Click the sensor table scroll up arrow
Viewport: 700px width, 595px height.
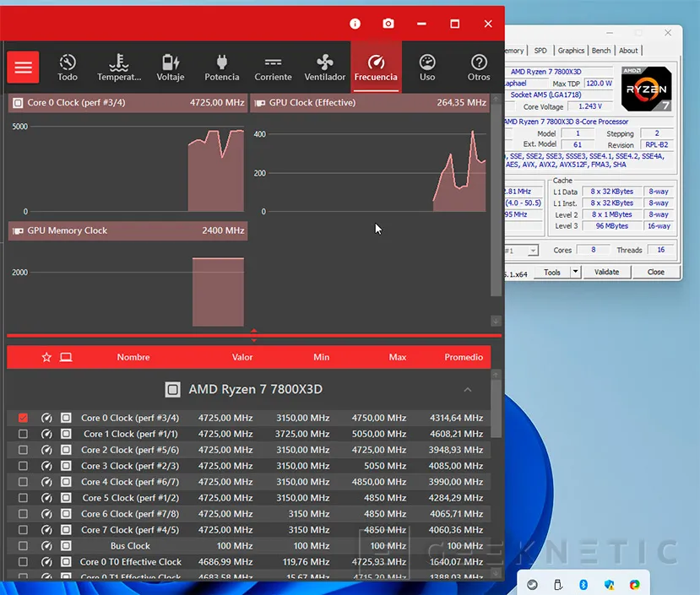coord(496,375)
